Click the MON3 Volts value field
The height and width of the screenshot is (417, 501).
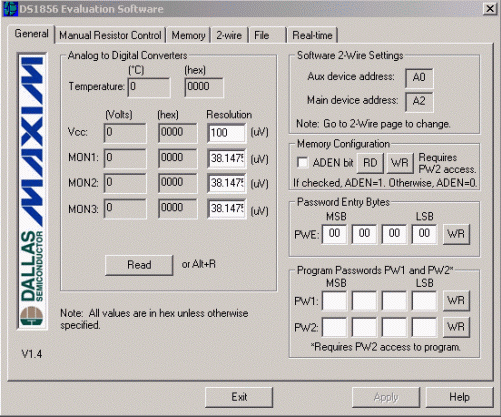[x=125, y=209]
